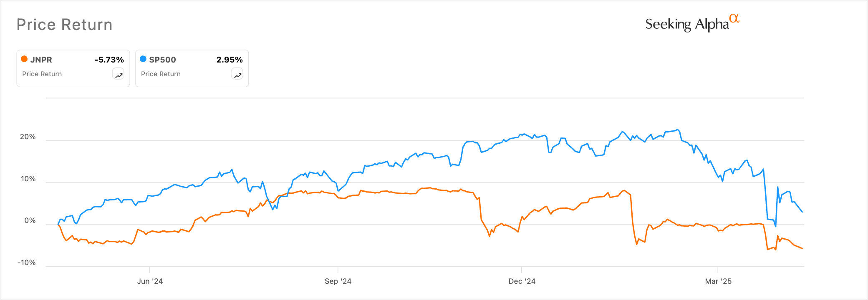The width and height of the screenshot is (868, 300).
Task: Click the 2.95% return value for SP500
Action: point(230,60)
